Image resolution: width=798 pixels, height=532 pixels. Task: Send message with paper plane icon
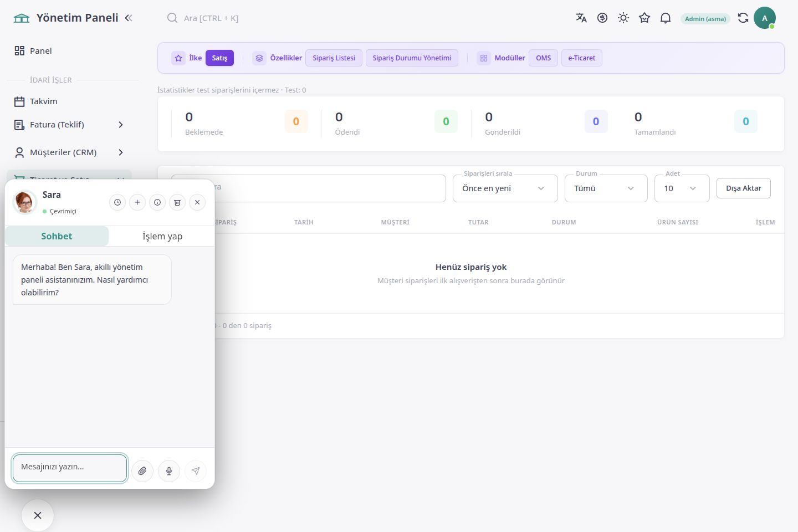[196, 471]
